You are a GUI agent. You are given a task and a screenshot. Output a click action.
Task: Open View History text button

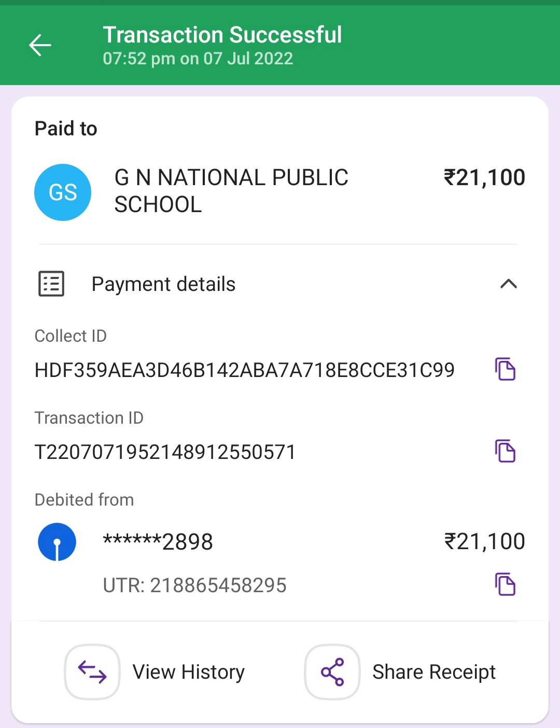[x=188, y=672]
